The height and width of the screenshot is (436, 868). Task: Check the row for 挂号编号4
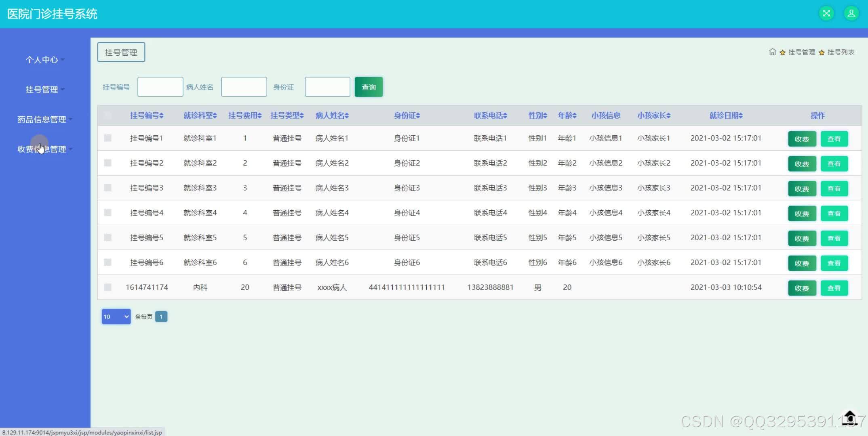107,212
